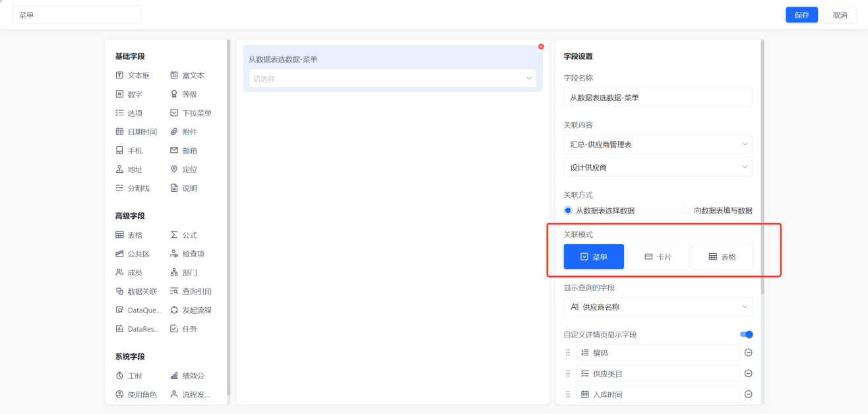
Task: Click the form title field 菜单
Action: click(x=77, y=15)
